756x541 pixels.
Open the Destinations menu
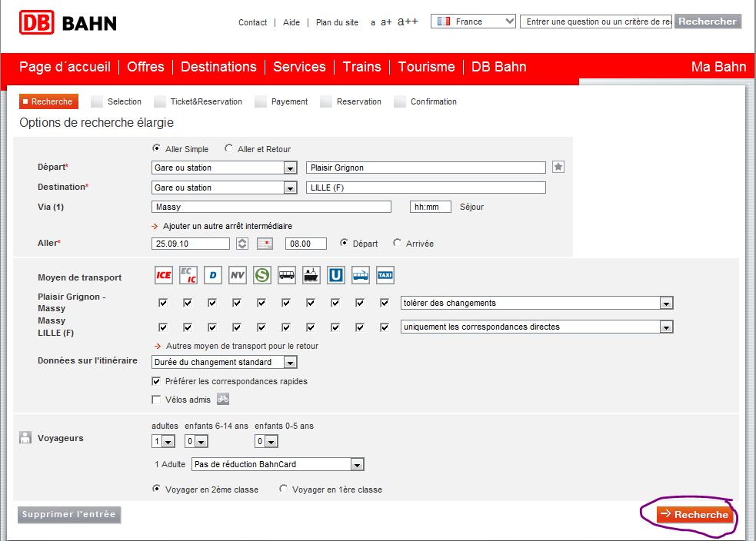point(218,67)
